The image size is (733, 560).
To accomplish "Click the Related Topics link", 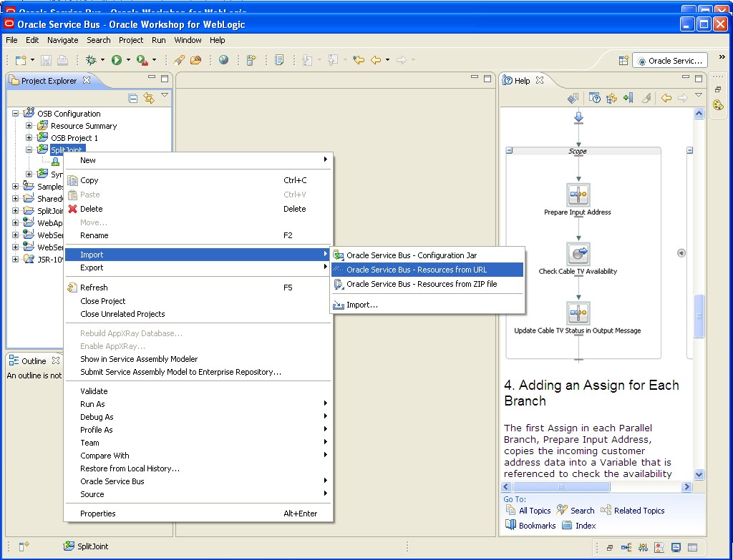I will 639,511.
